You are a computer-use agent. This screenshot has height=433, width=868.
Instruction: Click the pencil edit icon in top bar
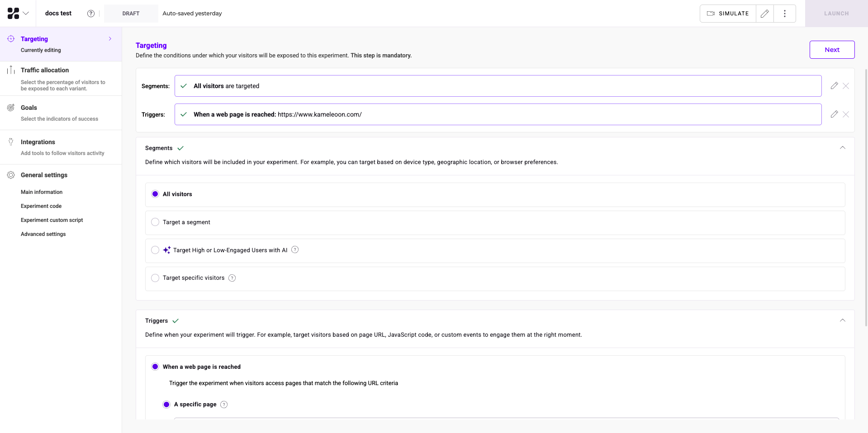point(764,14)
